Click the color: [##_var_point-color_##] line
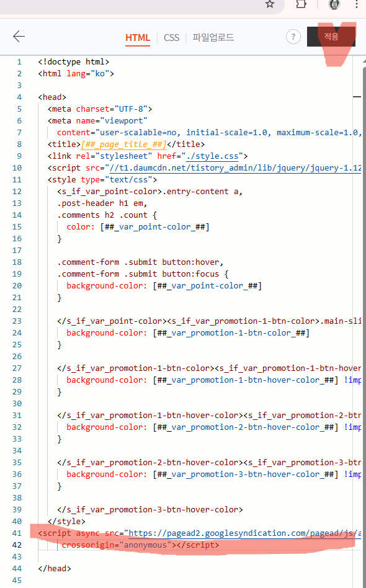Viewport: 366px width, 588px height. click(x=138, y=227)
